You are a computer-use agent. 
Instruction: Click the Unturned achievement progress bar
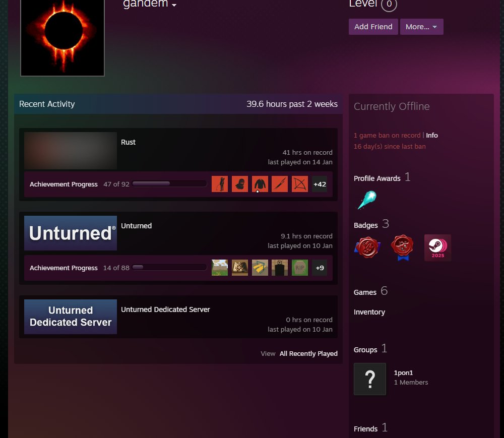tap(169, 267)
